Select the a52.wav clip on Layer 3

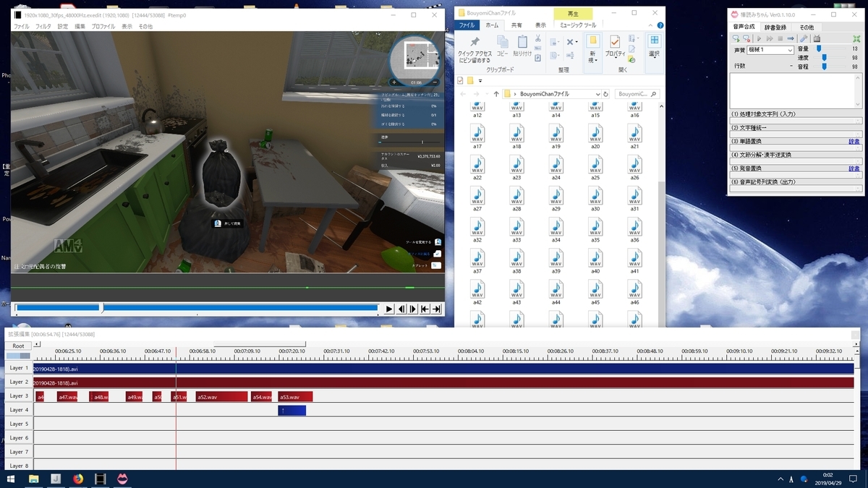coord(221,396)
